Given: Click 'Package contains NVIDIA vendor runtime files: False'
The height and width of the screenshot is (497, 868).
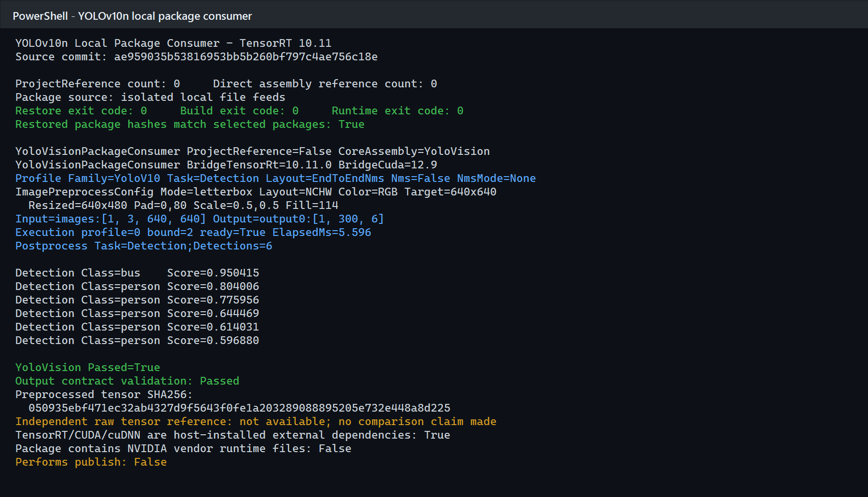Looking at the screenshot, I should click(x=183, y=448).
